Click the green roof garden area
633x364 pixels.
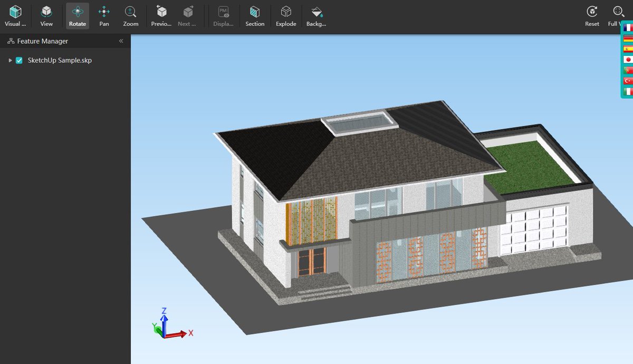pyautogui.click(x=530, y=167)
